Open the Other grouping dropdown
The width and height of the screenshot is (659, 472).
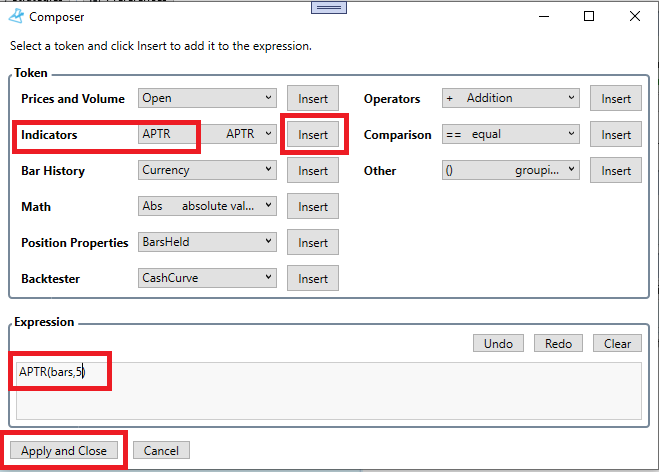coord(510,170)
